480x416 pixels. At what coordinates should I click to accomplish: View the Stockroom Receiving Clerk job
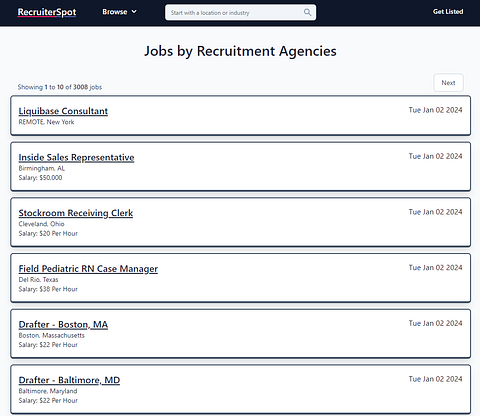click(x=76, y=213)
